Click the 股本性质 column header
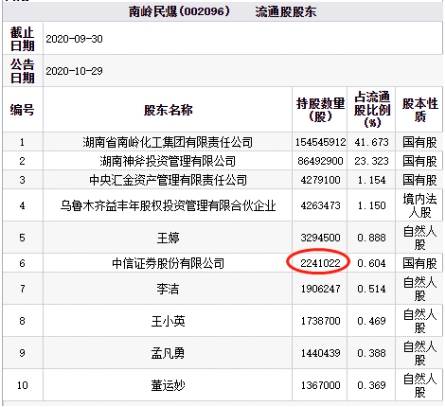The width and height of the screenshot is (445, 407). click(x=420, y=110)
